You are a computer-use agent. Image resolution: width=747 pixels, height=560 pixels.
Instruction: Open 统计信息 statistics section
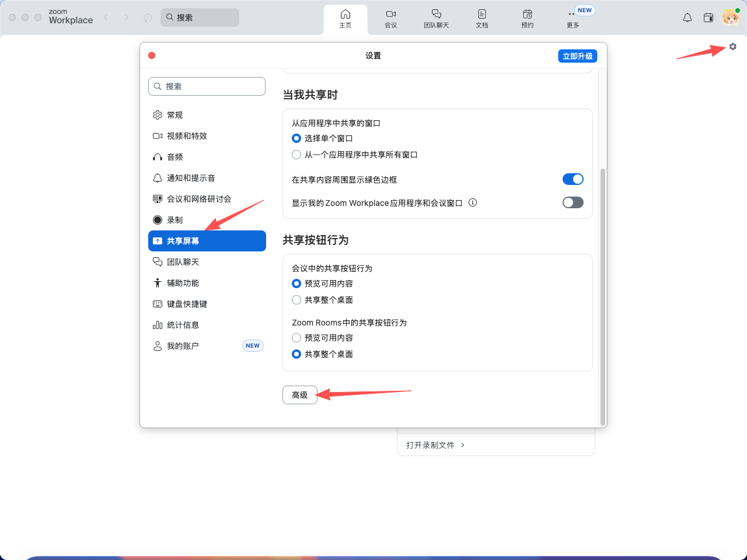pyautogui.click(x=207, y=325)
